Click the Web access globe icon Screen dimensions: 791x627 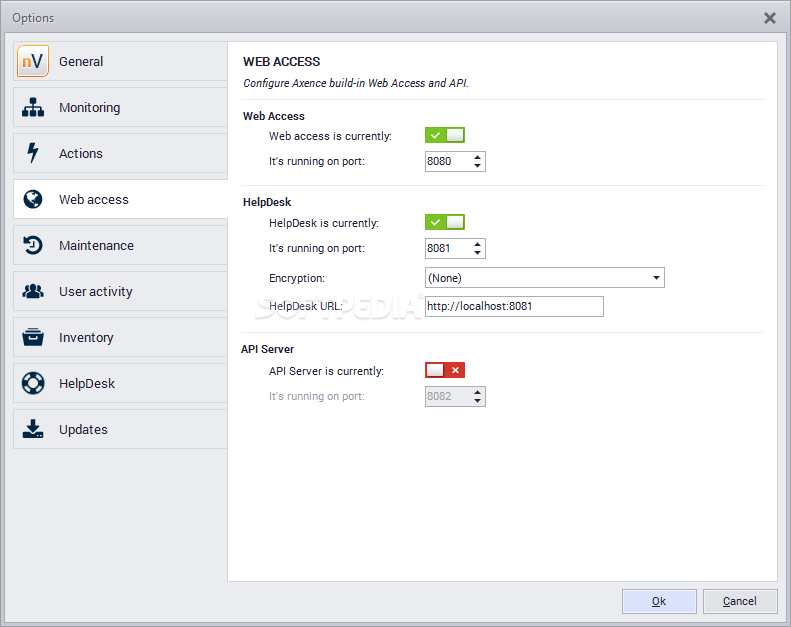[33, 199]
